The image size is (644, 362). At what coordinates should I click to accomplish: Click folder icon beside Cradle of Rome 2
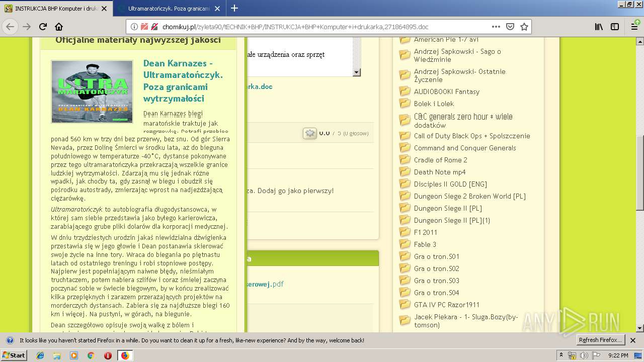405,160
